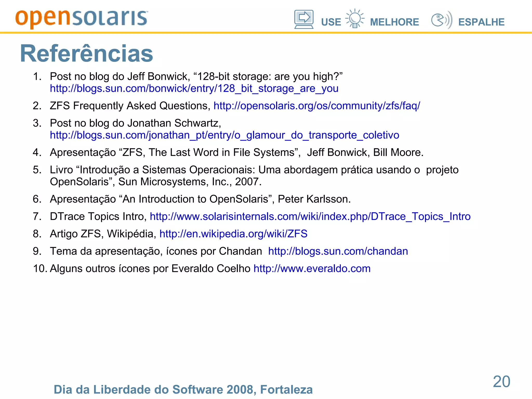Click the USE label in header
The height and width of the screenshot is (399, 532).
(x=331, y=22)
